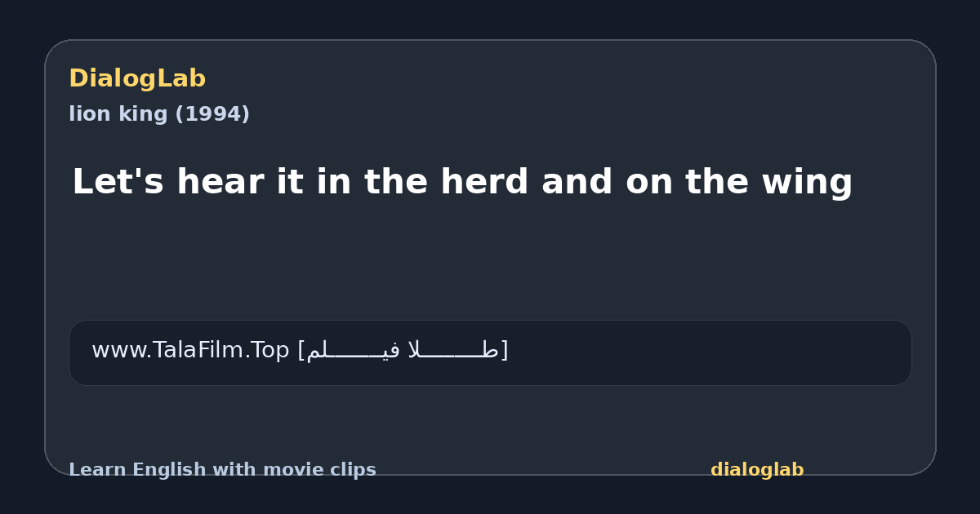The image size is (980, 514).
Task: Click the translation subtitle box
Action: [490, 352]
